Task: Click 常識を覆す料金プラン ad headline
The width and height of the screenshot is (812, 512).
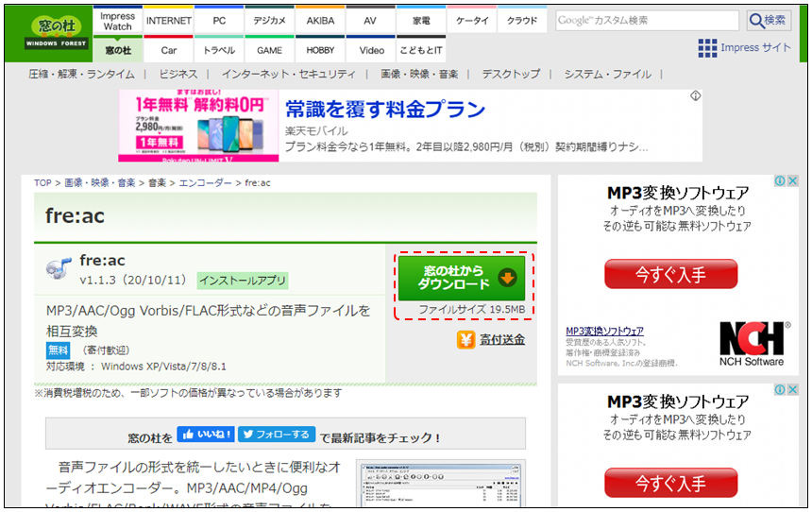Action: pos(385,109)
